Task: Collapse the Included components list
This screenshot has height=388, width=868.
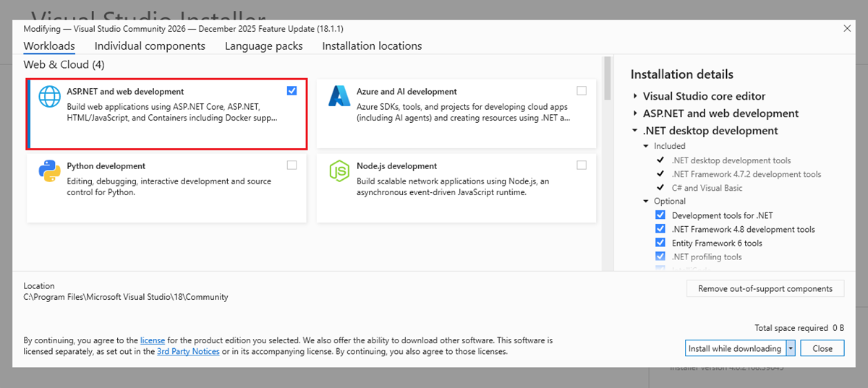Action: point(647,146)
